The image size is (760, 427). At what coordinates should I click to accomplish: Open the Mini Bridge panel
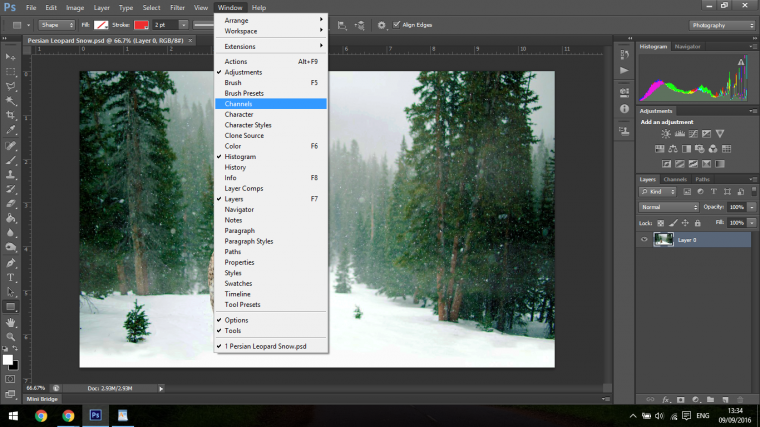pyautogui.click(x=42, y=399)
